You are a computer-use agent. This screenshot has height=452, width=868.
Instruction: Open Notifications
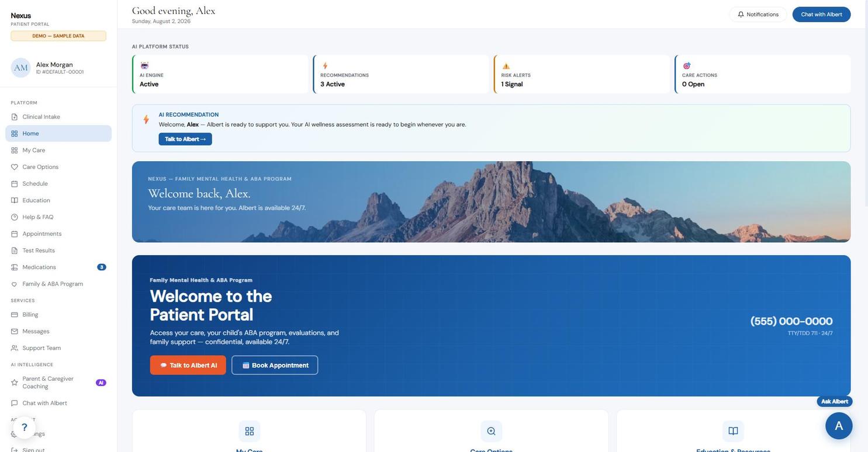click(758, 15)
